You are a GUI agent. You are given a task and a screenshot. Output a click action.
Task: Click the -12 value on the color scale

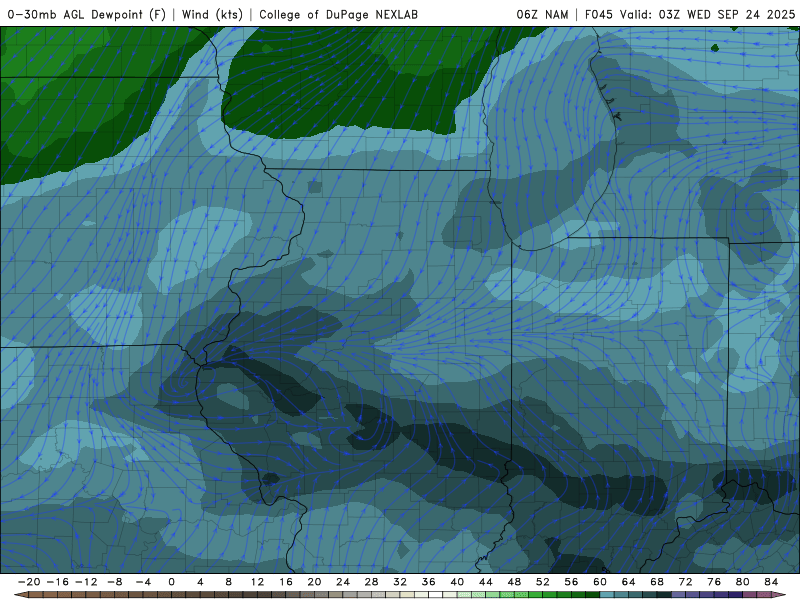86,582
